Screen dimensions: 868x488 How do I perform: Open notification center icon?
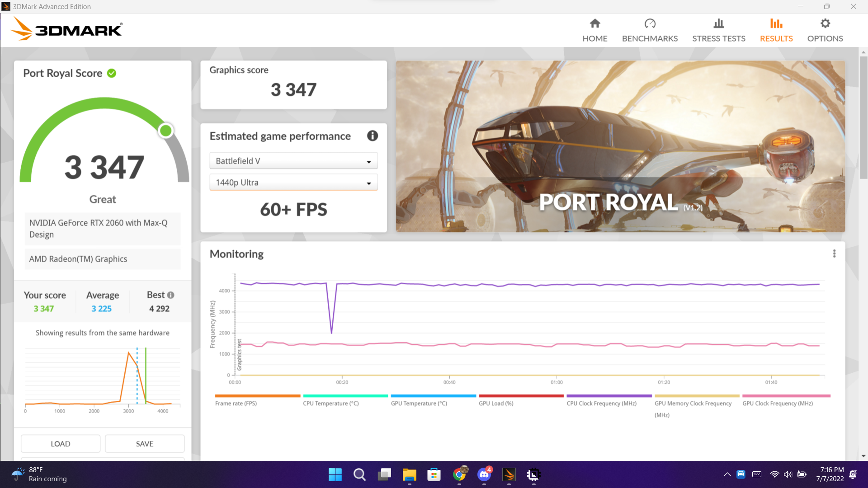coord(853,474)
